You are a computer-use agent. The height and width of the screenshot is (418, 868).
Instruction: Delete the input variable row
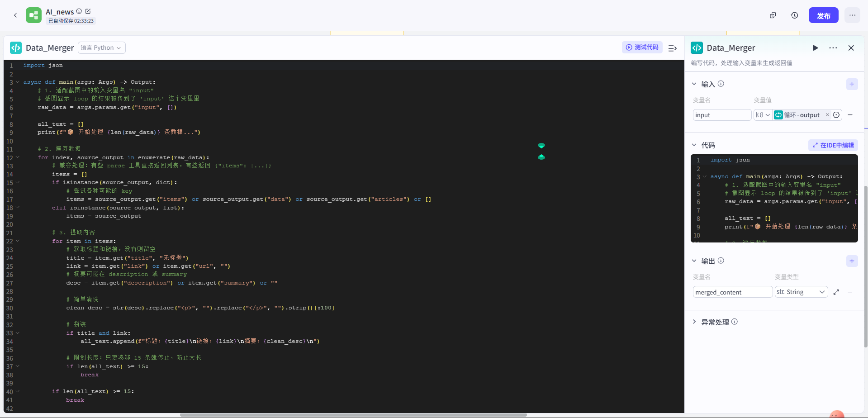tap(850, 115)
